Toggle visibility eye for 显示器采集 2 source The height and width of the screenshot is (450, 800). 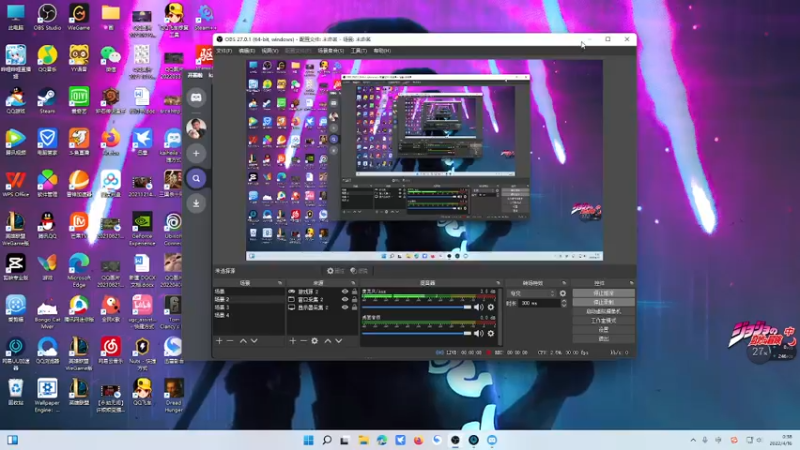(x=345, y=307)
